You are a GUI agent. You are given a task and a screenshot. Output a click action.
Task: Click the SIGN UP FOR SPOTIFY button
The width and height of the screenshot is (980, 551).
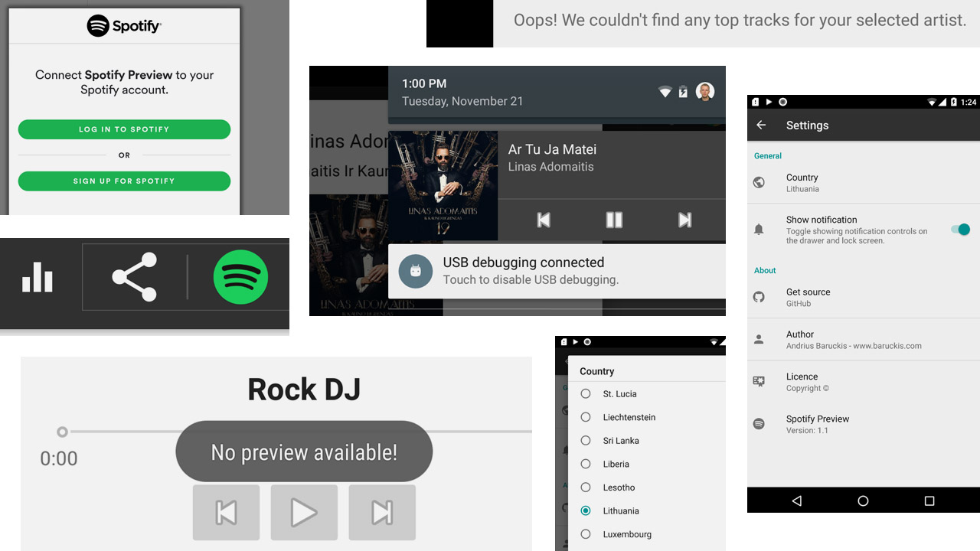[124, 181]
